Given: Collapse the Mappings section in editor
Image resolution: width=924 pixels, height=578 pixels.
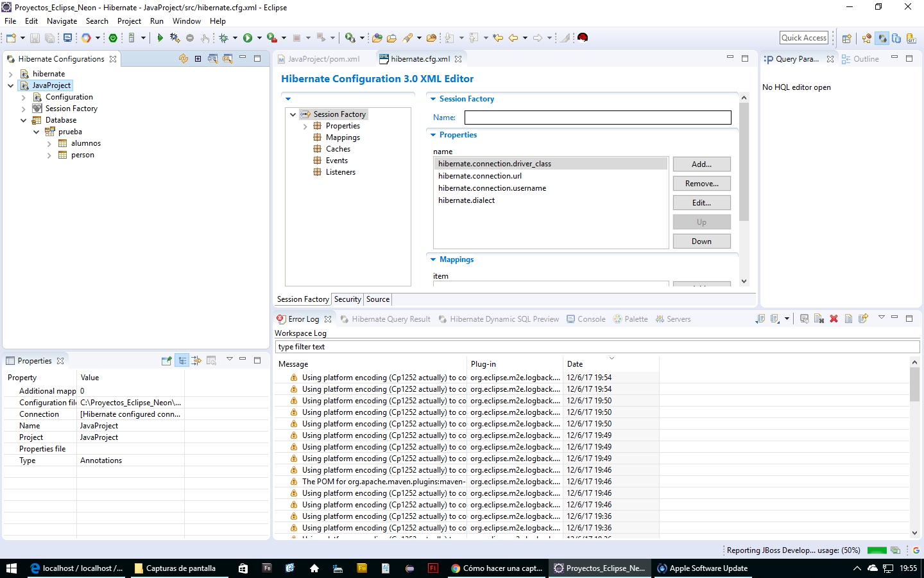Looking at the screenshot, I should pyautogui.click(x=433, y=259).
